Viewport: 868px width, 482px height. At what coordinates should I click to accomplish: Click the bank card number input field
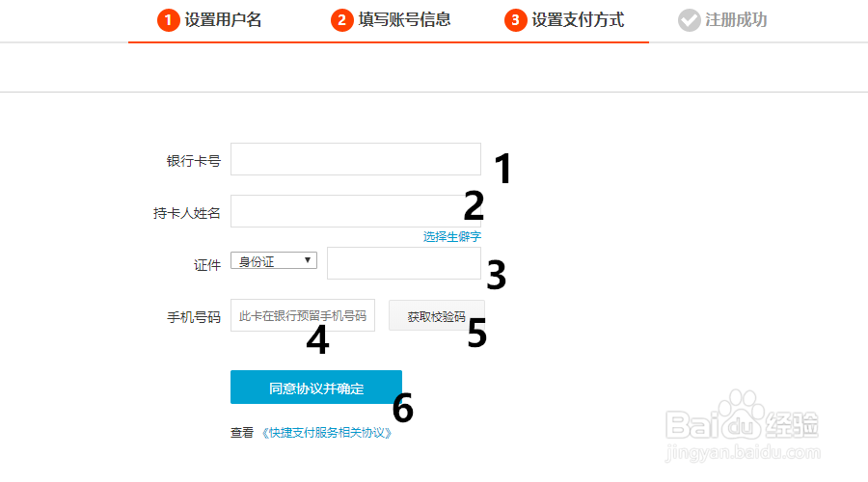coord(355,159)
